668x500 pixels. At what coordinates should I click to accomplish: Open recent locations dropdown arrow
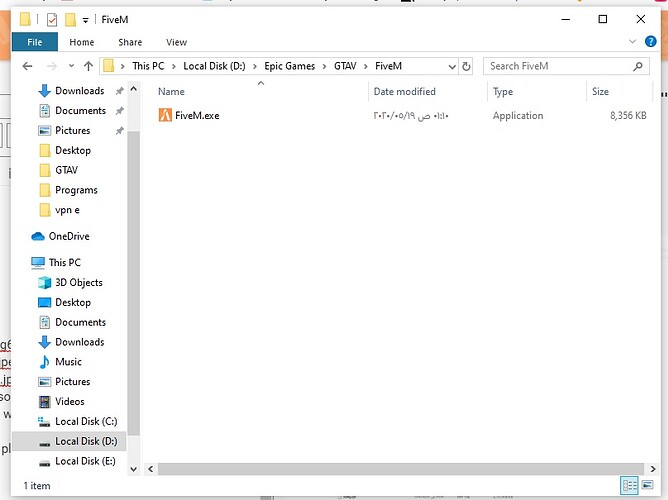pos(70,66)
